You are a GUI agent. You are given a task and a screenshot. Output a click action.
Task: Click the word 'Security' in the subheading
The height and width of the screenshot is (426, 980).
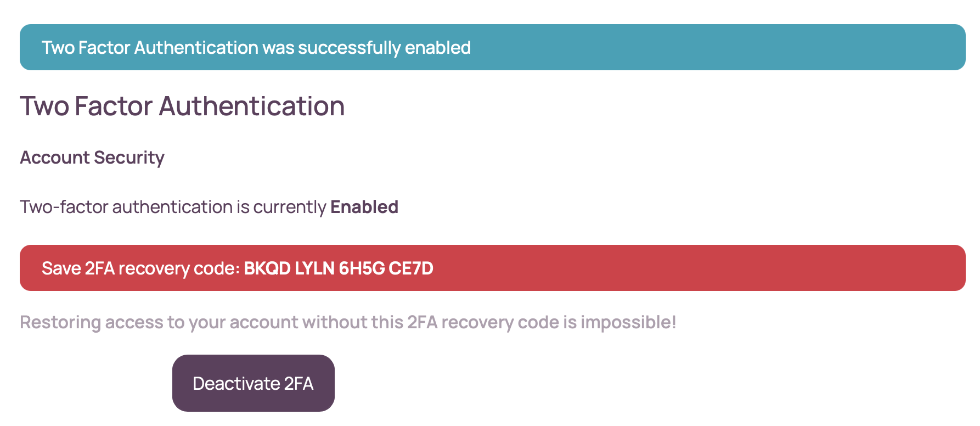point(129,158)
